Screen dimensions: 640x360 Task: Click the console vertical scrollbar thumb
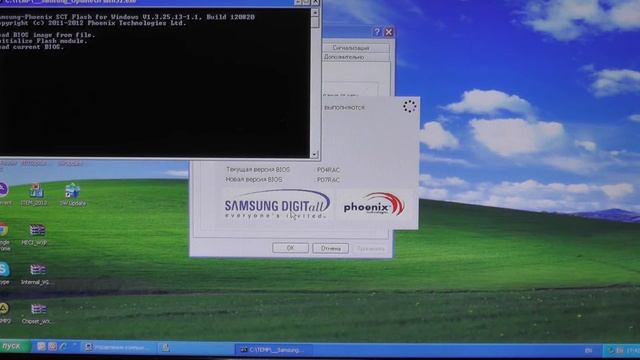[315, 22]
